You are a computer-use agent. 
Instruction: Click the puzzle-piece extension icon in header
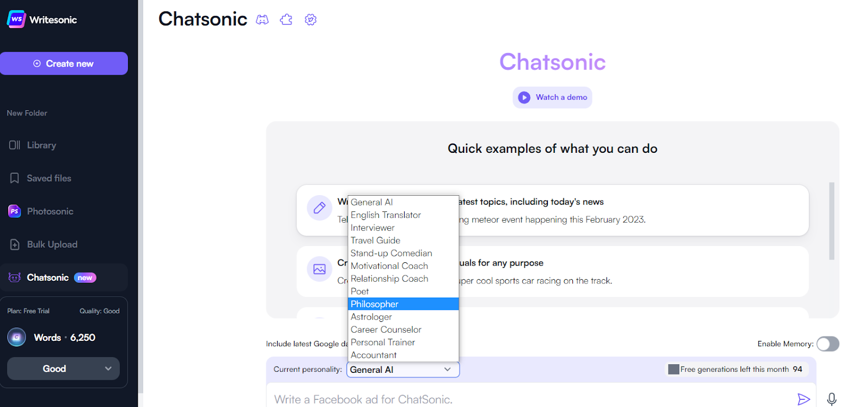(286, 20)
